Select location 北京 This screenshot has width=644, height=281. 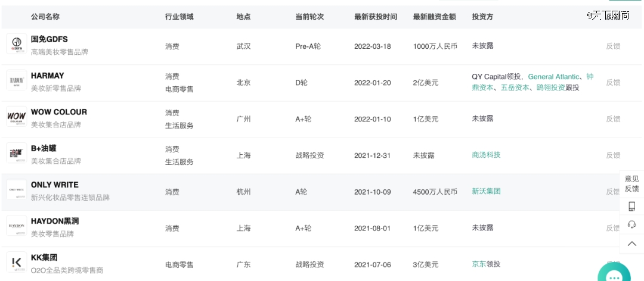click(243, 83)
